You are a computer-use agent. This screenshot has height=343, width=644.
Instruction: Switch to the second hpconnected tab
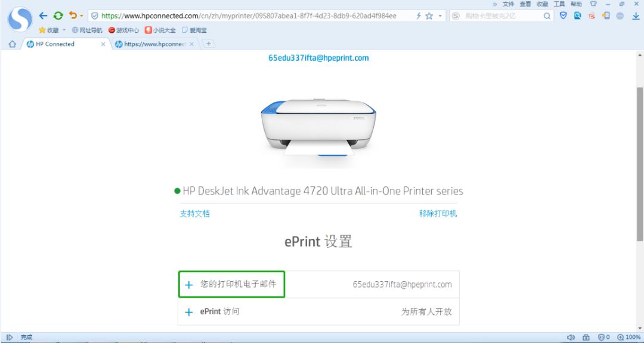(x=154, y=44)
